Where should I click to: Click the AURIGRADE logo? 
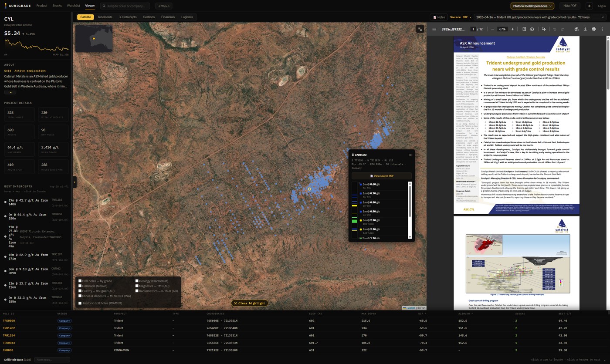pos(17,6)
